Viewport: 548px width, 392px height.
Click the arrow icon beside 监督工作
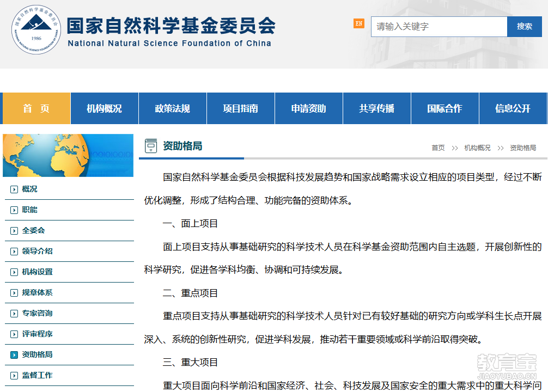click(14, 376)
